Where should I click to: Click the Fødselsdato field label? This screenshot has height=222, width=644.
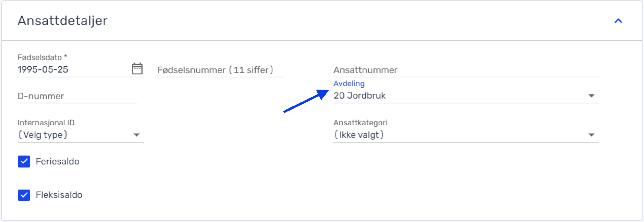pos(40,58)
